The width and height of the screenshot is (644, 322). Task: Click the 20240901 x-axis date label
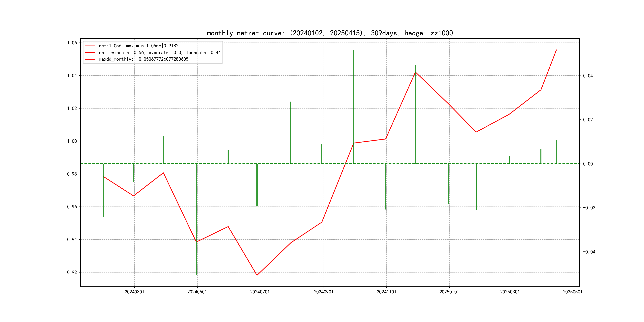pos(324,292)
